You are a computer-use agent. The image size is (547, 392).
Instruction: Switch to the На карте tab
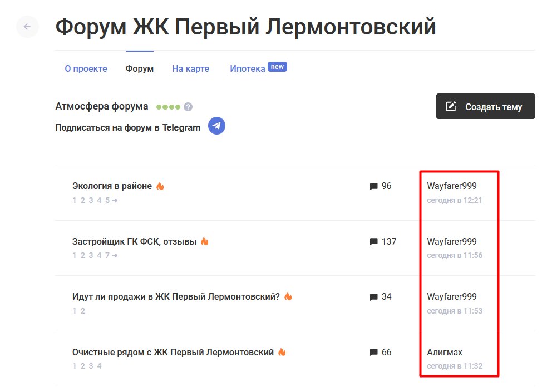[x=190, y=68]
